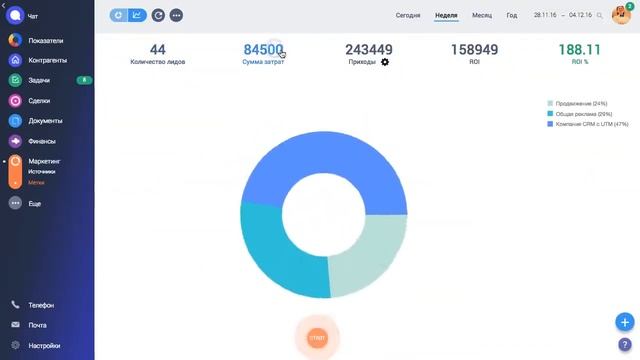Click the Настройки gear icon
640x360 pixels.
point(15,345)
